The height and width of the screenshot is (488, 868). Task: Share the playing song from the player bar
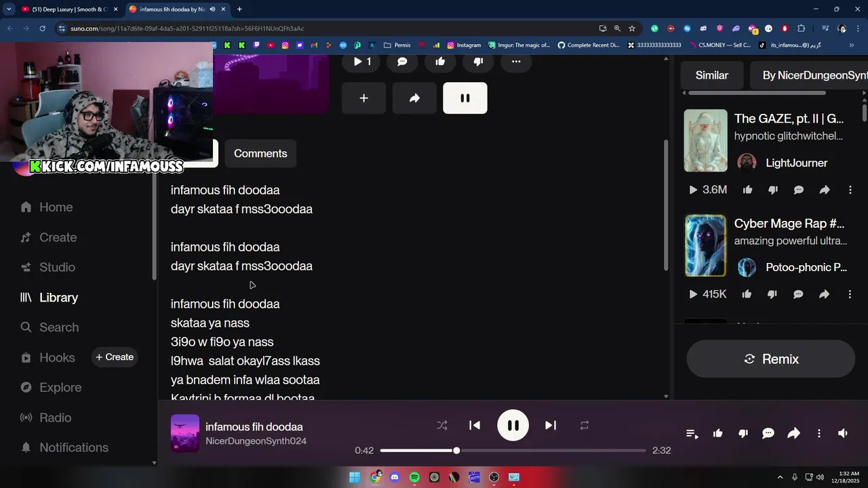793,434
